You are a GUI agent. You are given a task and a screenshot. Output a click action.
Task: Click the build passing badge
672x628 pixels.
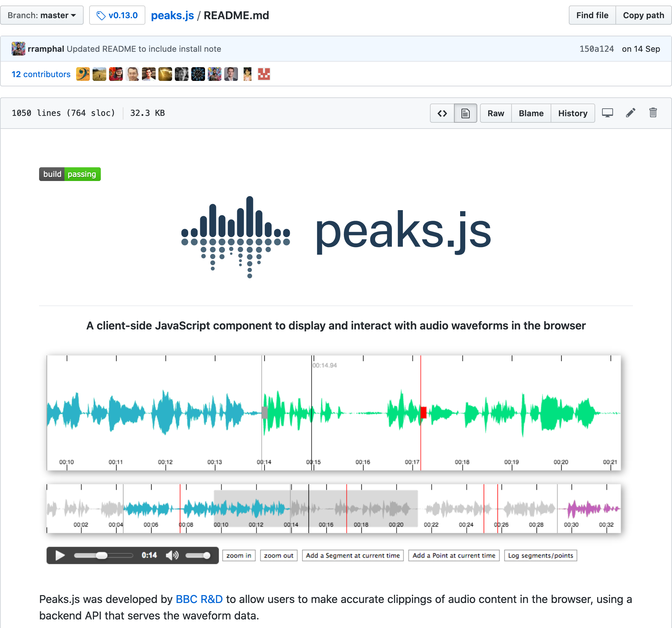[70, 174]
